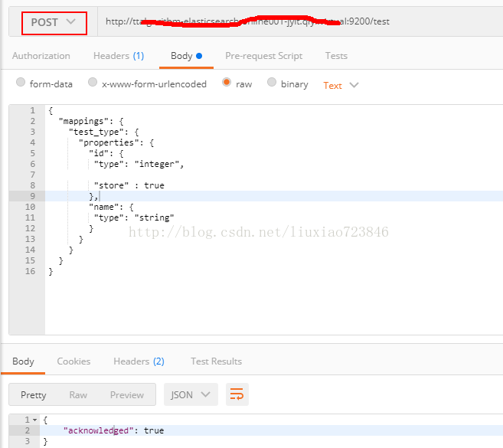Select the x-www-form-urlencoded radio button
The width and height of the screenshot is (503, 448).
93,82
